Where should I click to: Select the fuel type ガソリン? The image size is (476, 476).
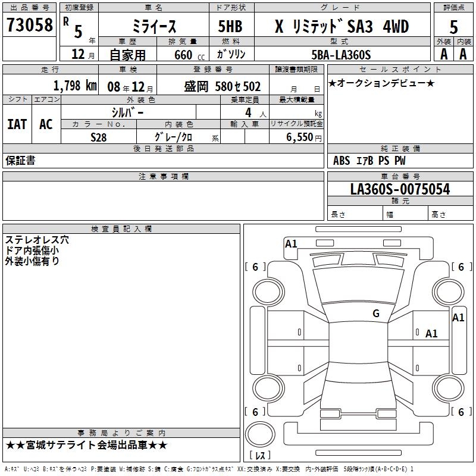[231, 54]
